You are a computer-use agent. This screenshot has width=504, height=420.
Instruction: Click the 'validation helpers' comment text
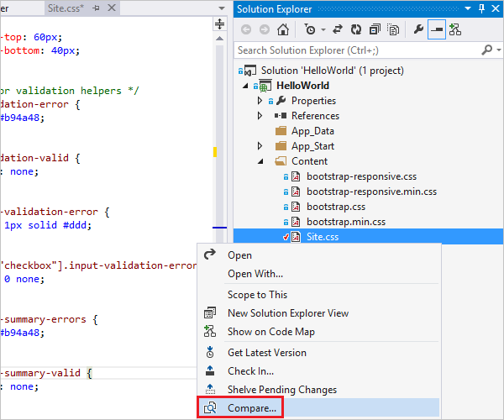pos(69,91)
